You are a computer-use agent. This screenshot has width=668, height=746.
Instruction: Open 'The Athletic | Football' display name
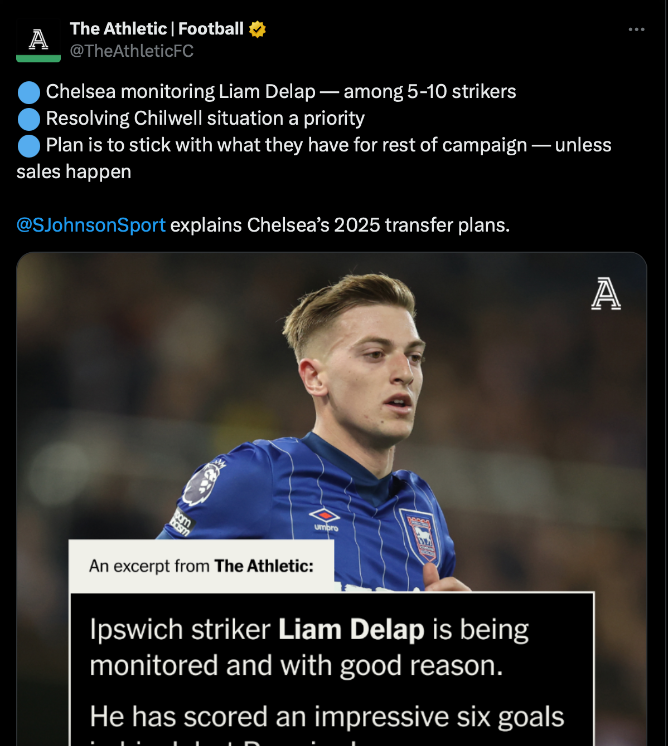coord(157,29)
